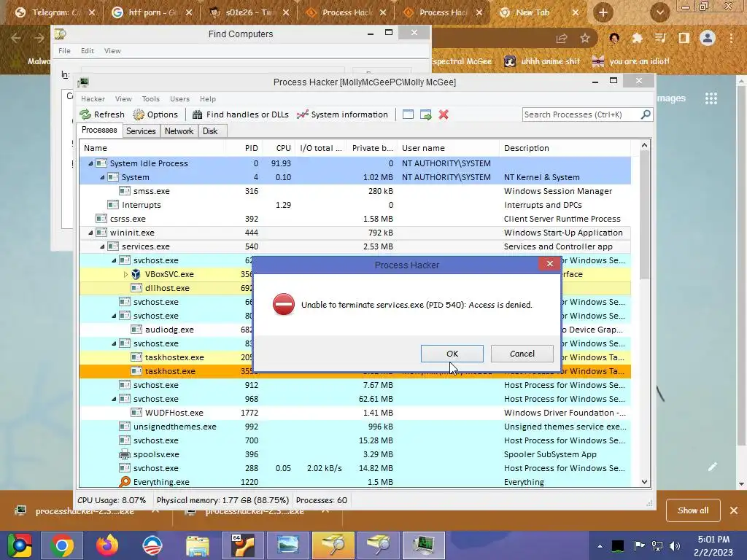Open the Hacker menu
This screenshot has height=560, width=747.
click(93, 98)
